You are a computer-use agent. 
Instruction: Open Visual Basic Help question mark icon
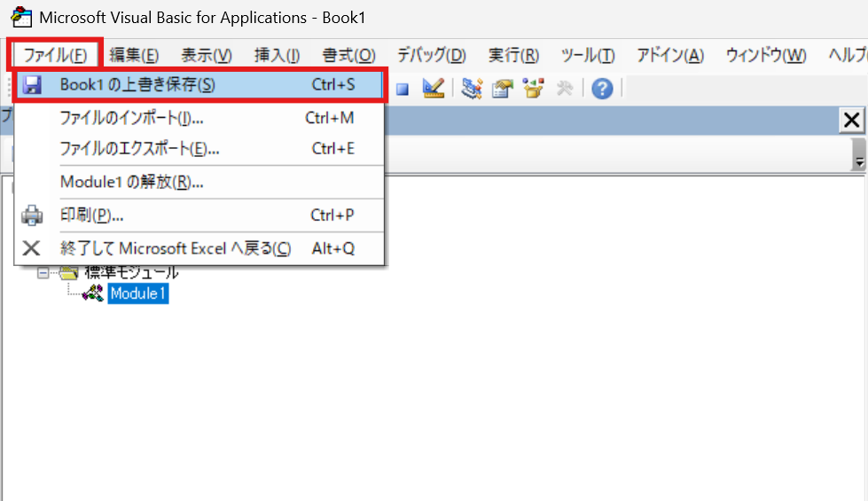click(x=602, y=89)
